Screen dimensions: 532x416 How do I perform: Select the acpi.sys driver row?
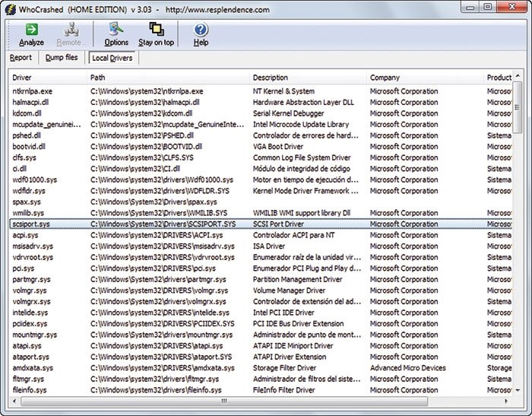[x=261, y=235]
